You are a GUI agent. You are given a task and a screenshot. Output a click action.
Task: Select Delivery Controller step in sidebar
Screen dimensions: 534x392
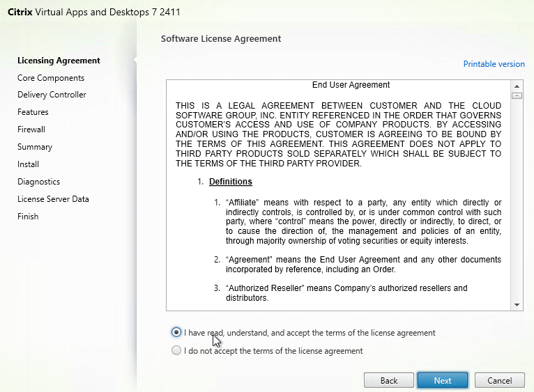pyautogui.click(x=52, y=95)
